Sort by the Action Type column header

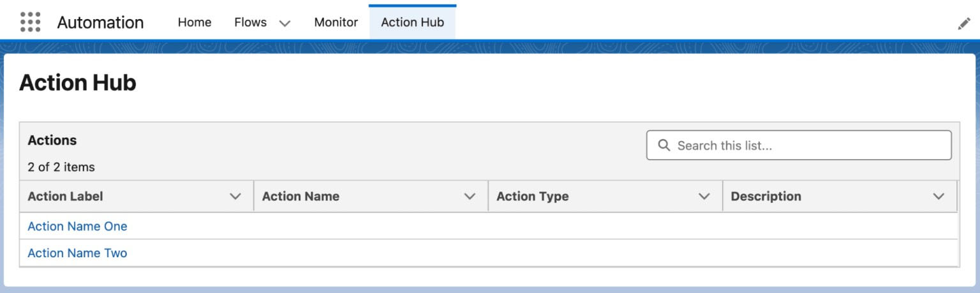click(532, 197)
